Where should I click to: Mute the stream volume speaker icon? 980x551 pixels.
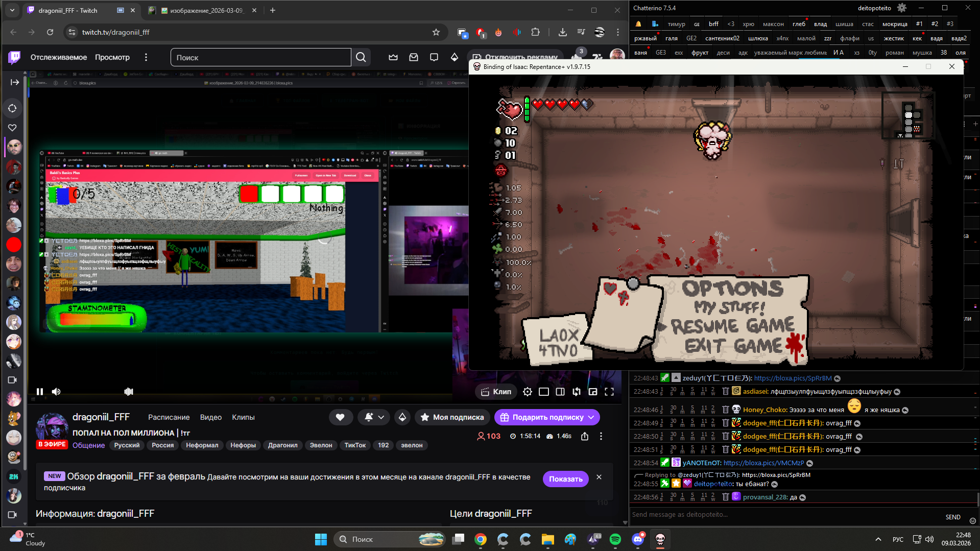56,392
